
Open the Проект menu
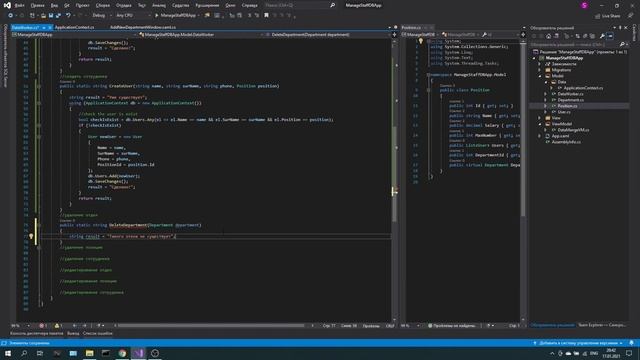click(82, 5)
